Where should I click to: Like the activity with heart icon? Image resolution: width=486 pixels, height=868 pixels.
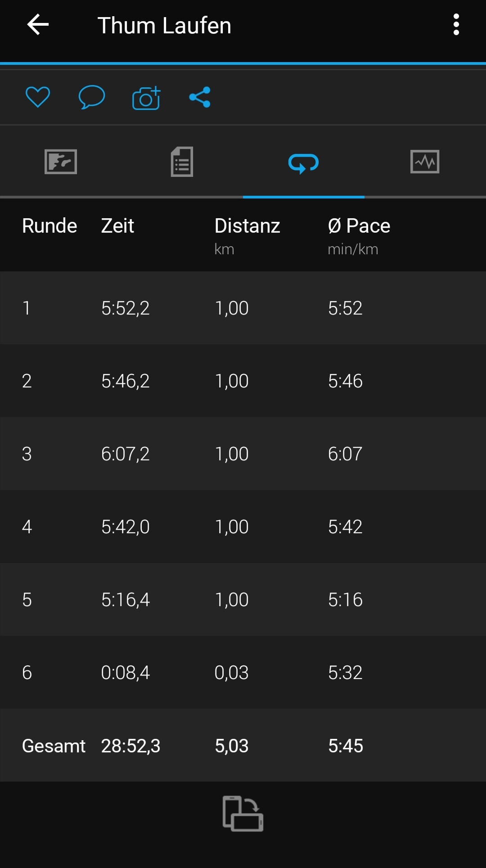[x=38, y=97]
